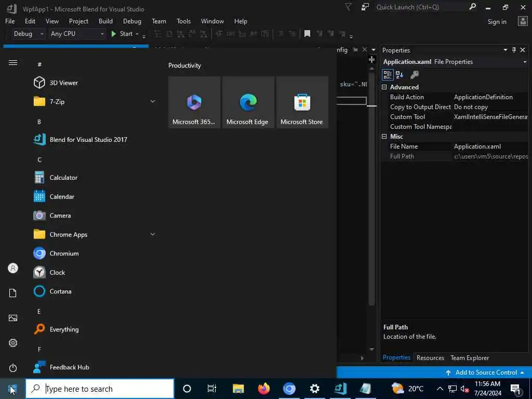
Task: Select the Properties bottom tab
Action: tap(396, 357)
